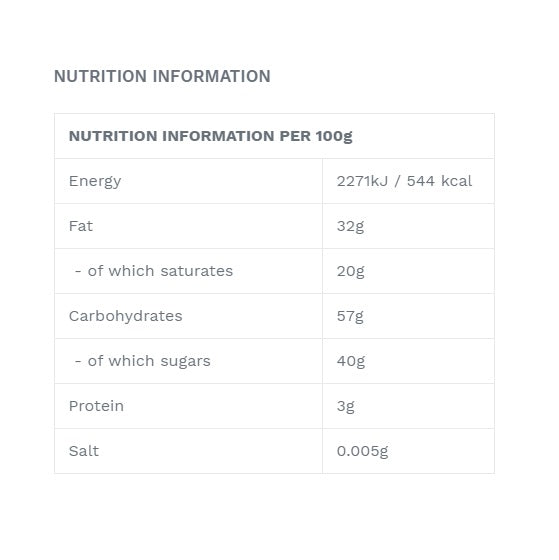Viewport: 559px width, 560px height.
Task: Click the 100g text in table header
Action: click(x=334, y=136)
